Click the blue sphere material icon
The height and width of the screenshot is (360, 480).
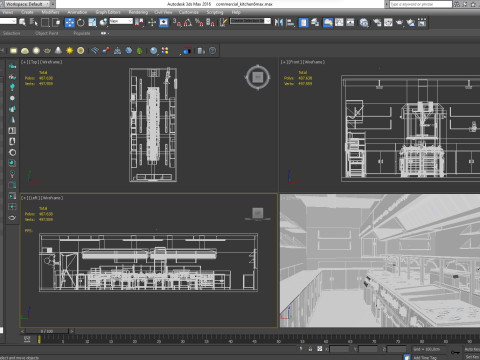153,51
